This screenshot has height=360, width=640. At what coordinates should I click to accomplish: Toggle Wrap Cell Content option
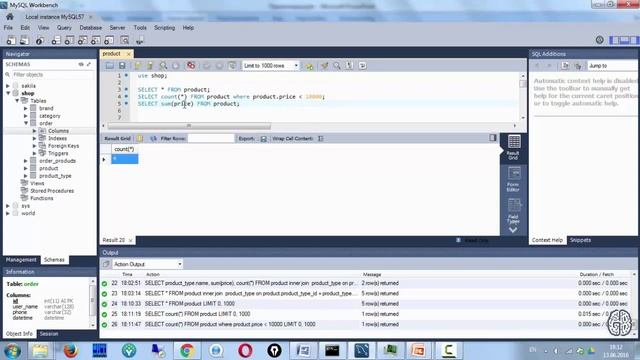(321, 138)
